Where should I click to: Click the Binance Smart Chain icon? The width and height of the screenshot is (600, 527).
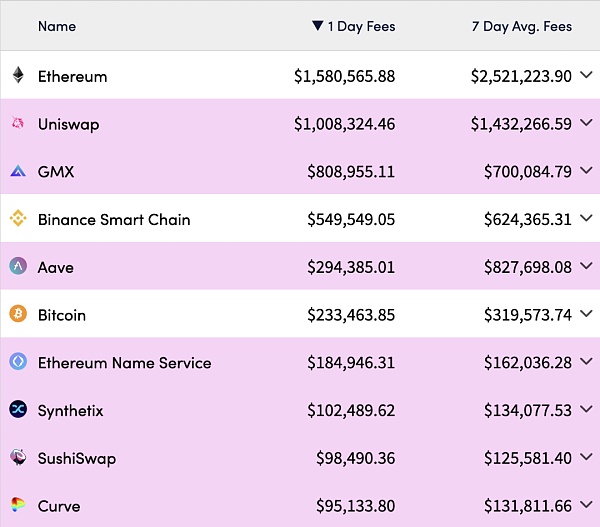[x=18, y=219]
